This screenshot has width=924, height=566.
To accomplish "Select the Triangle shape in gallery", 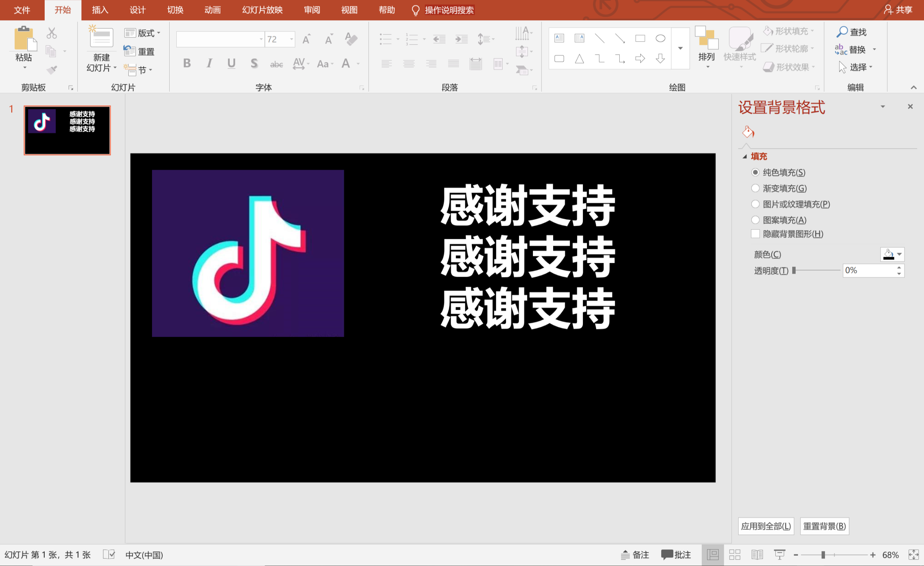I will (579, 59).
